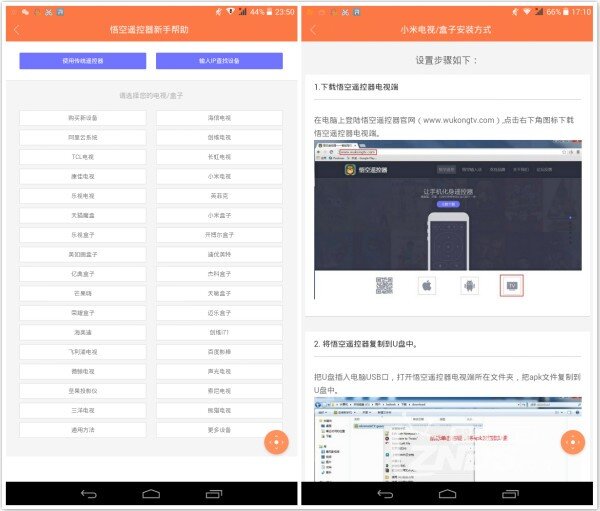Screen dimensions: 600x511
Task: Choose 美如画盒子 entry
Action: pos(83,255)
